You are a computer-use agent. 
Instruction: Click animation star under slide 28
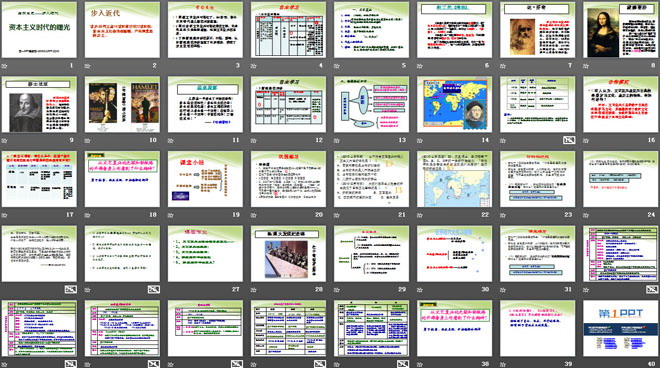click(254, 290)
